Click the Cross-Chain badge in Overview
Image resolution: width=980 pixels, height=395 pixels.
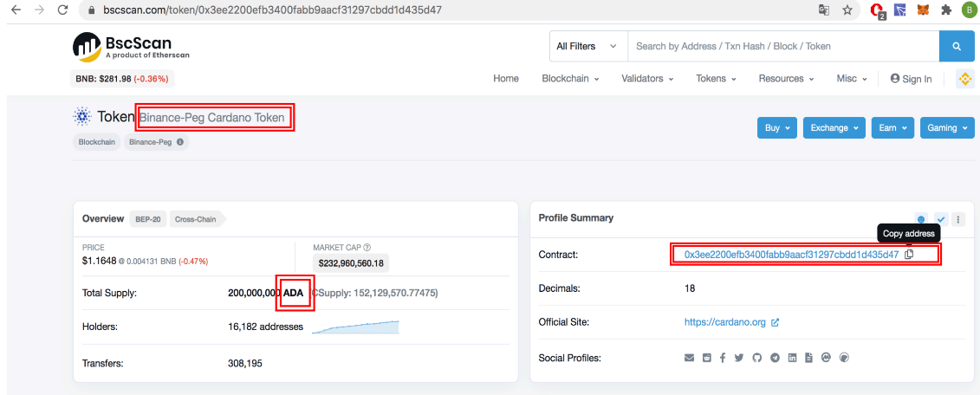pyautogui.click(x=198, y=219)
